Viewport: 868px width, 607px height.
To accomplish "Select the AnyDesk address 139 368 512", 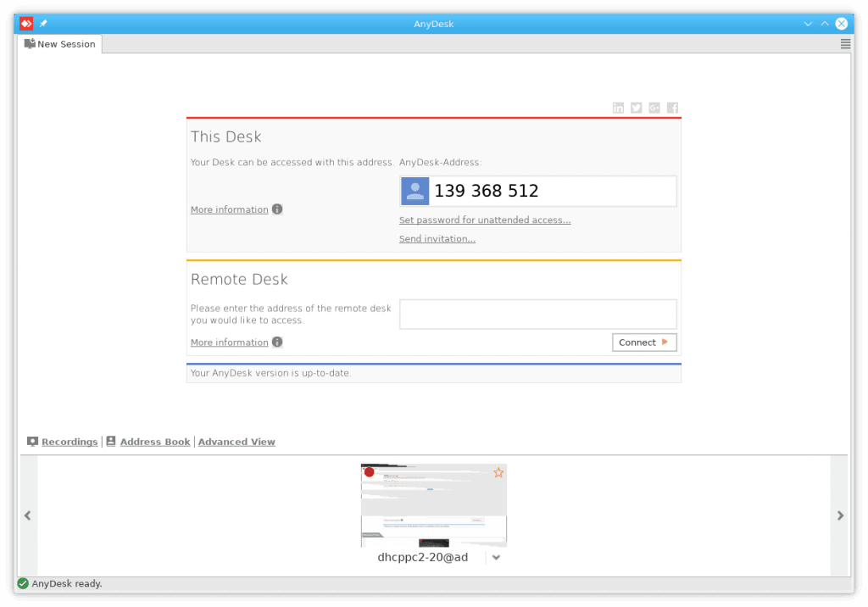I will pos(487,191).
